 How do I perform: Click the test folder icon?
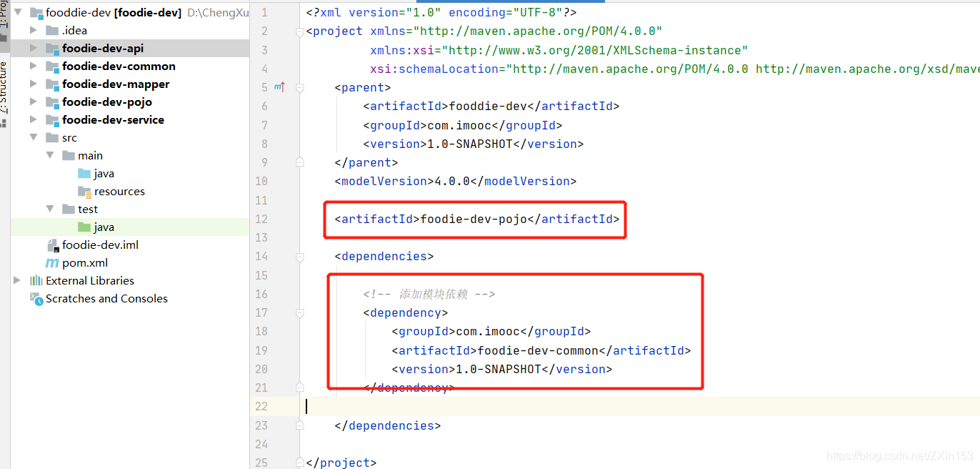pos(68,209)
